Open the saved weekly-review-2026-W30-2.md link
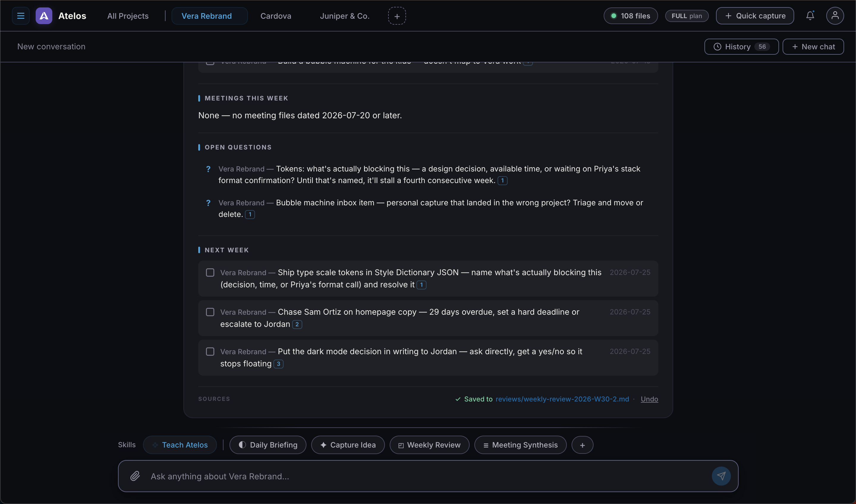 pos(562,399)
